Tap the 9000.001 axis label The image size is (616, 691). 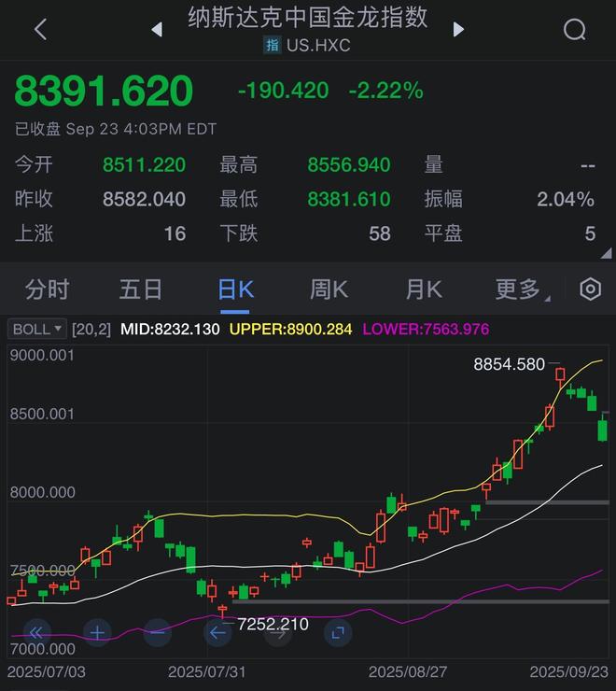click(x=42, y=355)
